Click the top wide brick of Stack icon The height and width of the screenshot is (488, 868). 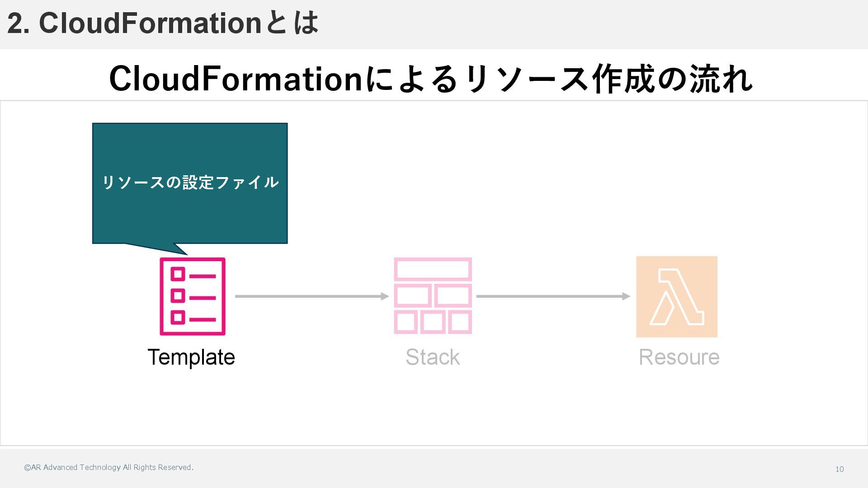(433, 269)
